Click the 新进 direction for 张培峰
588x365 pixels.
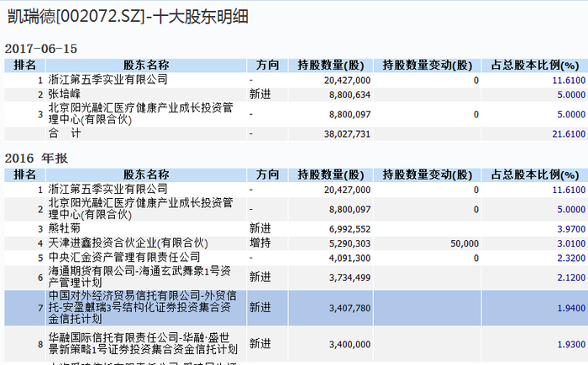(260, 94)
